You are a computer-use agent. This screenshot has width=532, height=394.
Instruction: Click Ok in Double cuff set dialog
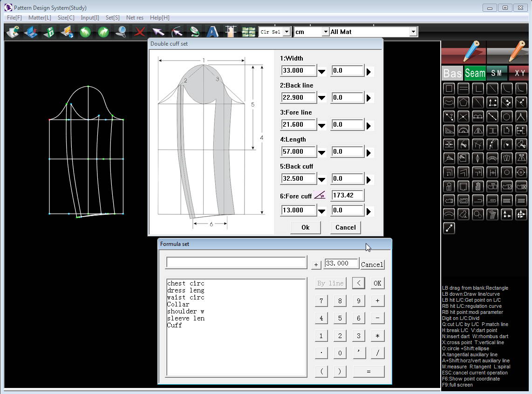click(305, 227)
